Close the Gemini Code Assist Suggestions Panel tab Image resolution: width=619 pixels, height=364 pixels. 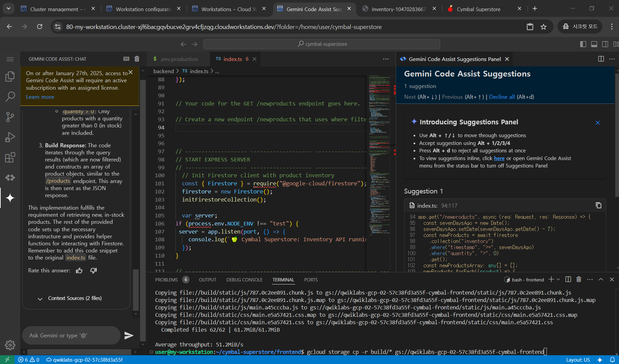click(507, 59)
